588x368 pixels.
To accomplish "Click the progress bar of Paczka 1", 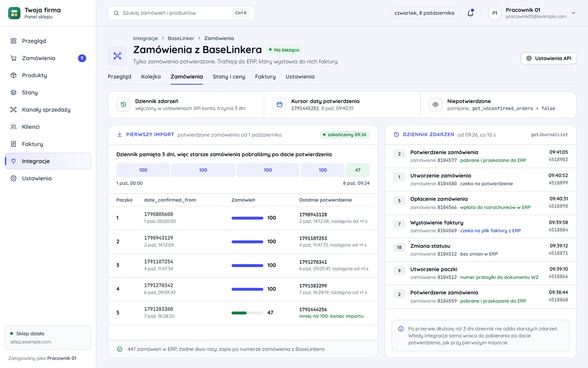I will tap(247, 218).
